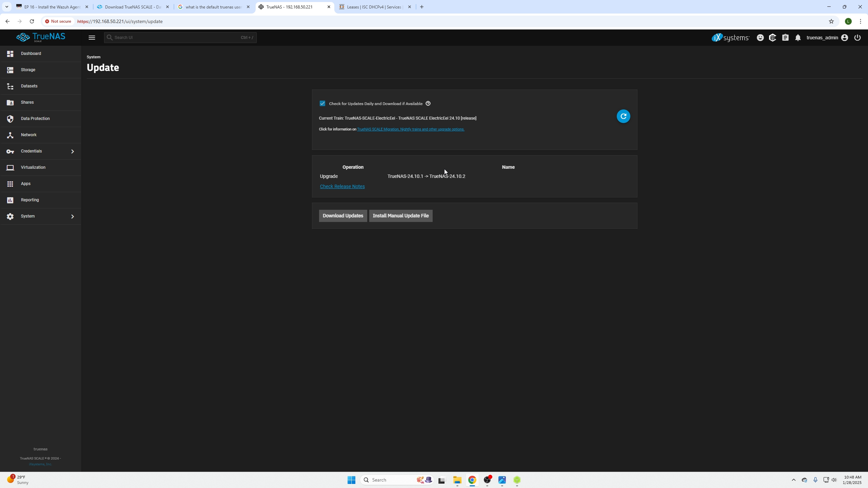Open the jobs clipboard icon
Screen dimensions: 868x488
(x=785, y=37)
